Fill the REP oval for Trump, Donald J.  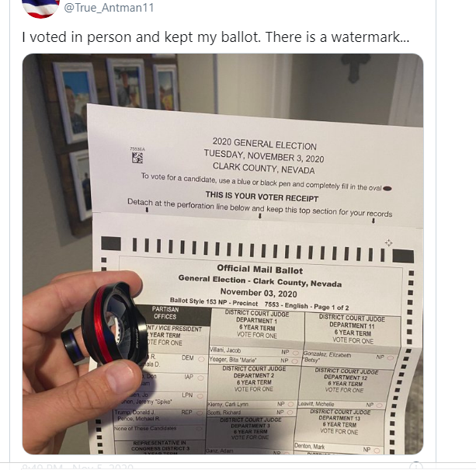(200, 413)
